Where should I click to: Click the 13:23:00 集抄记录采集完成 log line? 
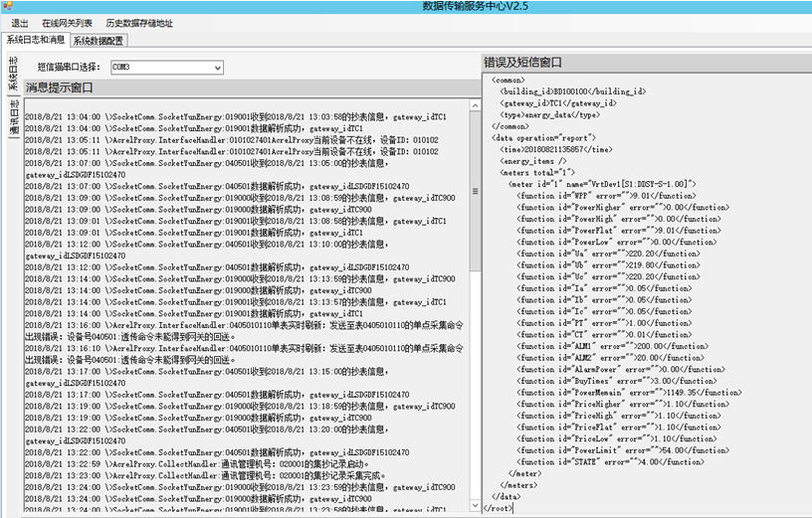[206, 475]
